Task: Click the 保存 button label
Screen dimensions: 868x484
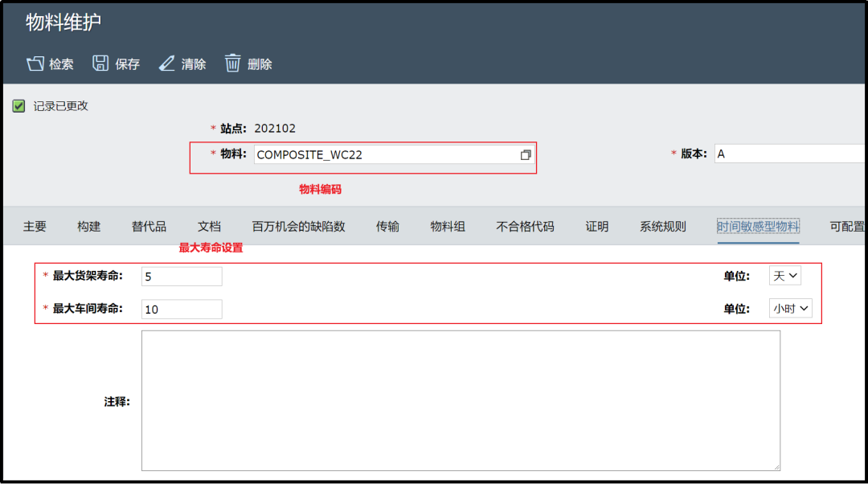Action: tap(127, 64)
